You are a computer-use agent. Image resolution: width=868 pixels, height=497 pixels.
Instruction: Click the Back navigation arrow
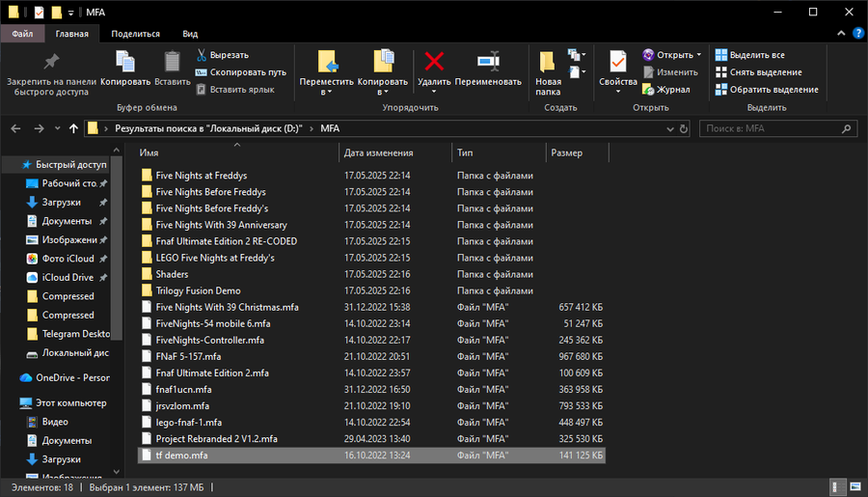pyautogui.click(x=16, y=128)
